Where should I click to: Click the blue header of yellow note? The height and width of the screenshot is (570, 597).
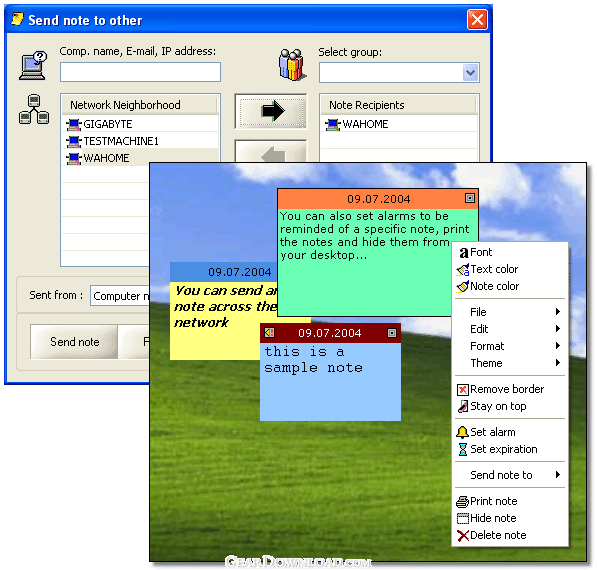click(x=224, y=272)
